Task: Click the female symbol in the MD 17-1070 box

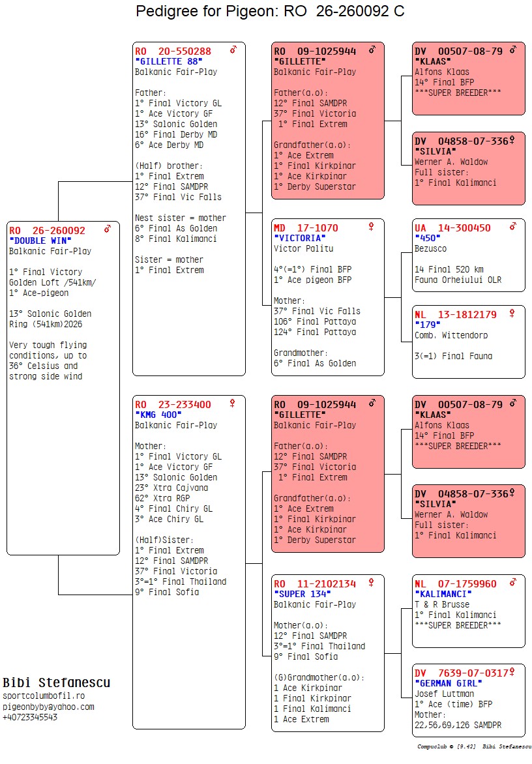Action: click(x=371, y=226)
